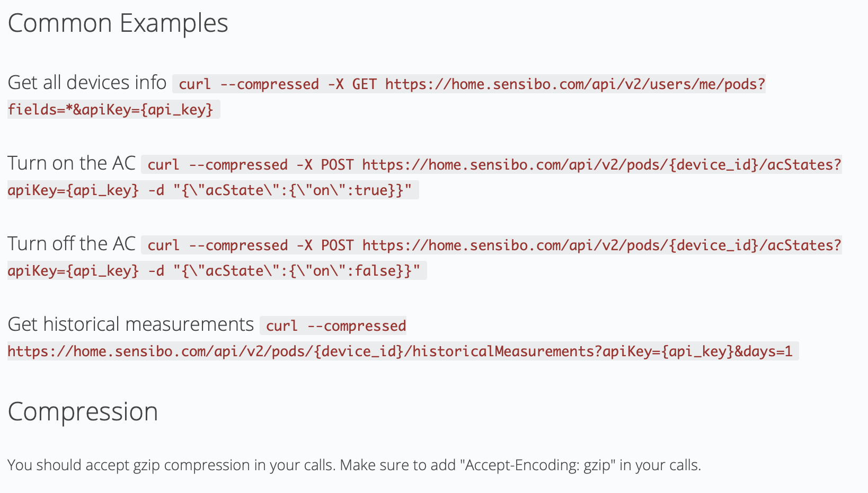
Task: Click "-X GET" in the first curl command
Action: click(352, 84)
